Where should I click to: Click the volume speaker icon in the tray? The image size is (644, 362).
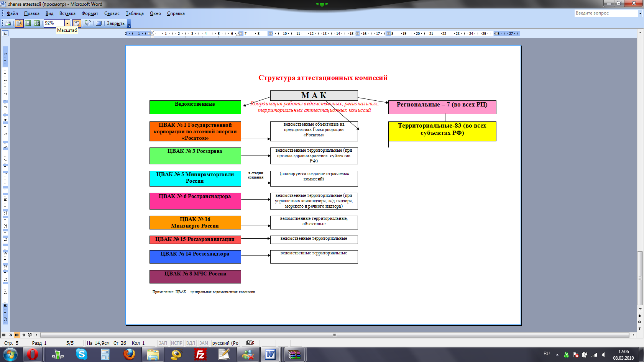click(604, 355)
